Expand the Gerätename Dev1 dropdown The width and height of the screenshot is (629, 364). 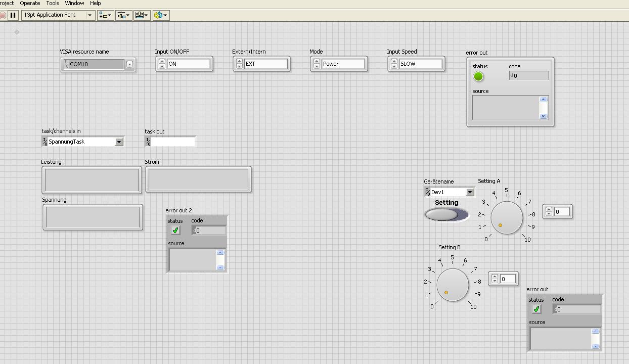[470, 192]
